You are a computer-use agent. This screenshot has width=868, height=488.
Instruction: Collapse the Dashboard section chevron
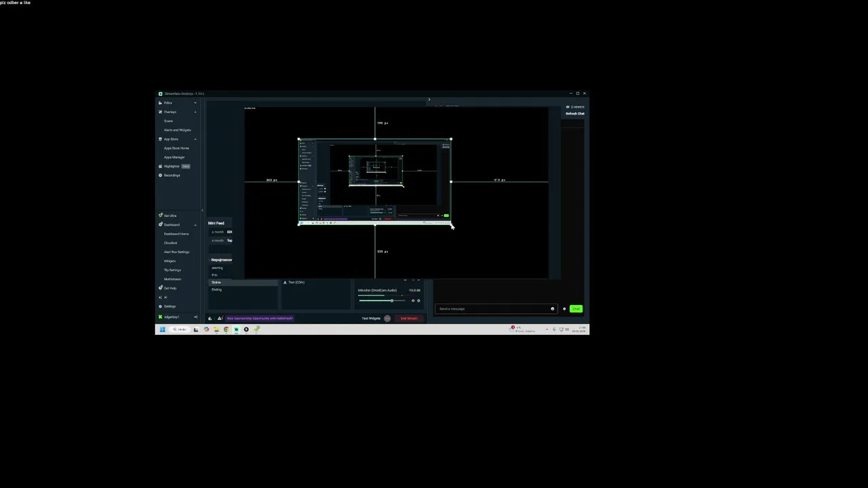point(195,224)
